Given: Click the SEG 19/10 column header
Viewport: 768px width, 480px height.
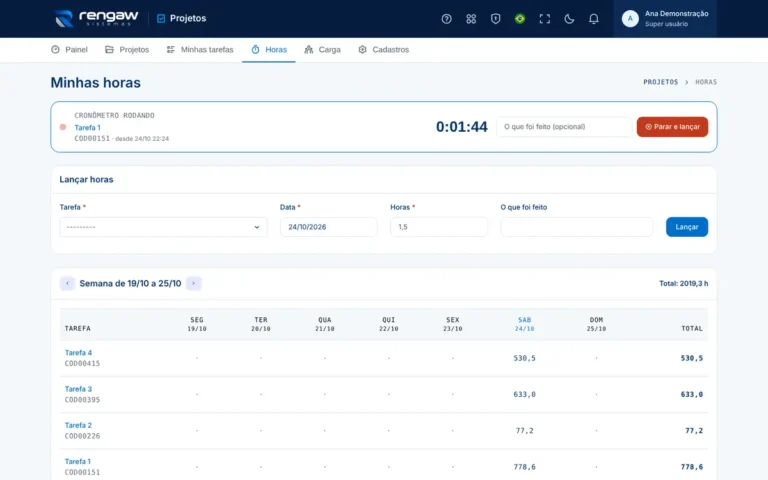Looking at the screenshot, I should (x=197, y=324).
